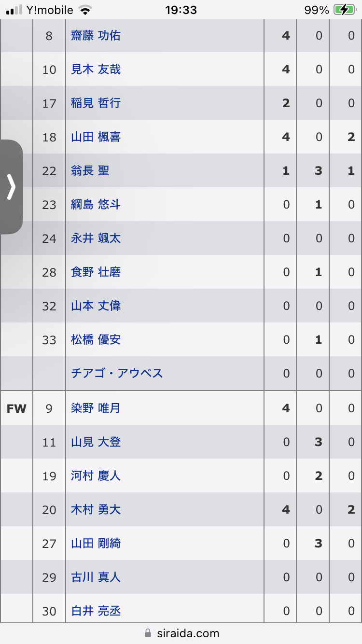Select player 木村 勇大

coord(96,509)
